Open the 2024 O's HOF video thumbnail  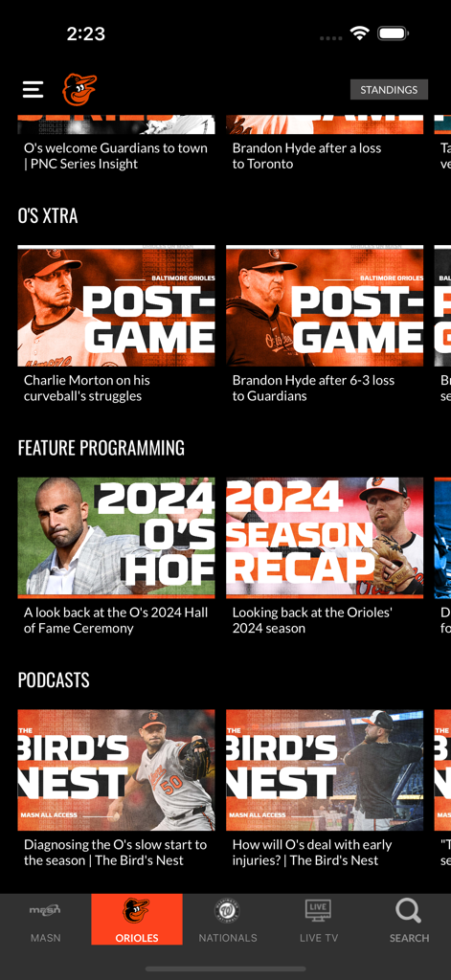click(117, 538)
